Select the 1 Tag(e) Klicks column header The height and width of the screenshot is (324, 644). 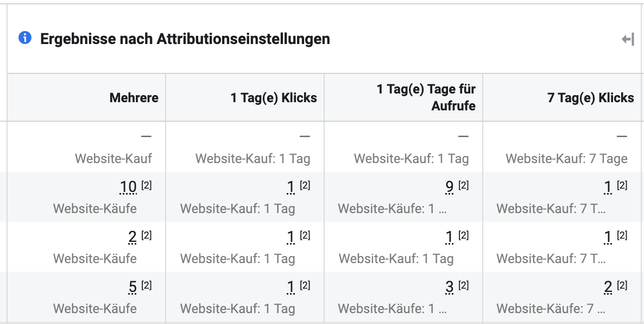click(274, 98)
